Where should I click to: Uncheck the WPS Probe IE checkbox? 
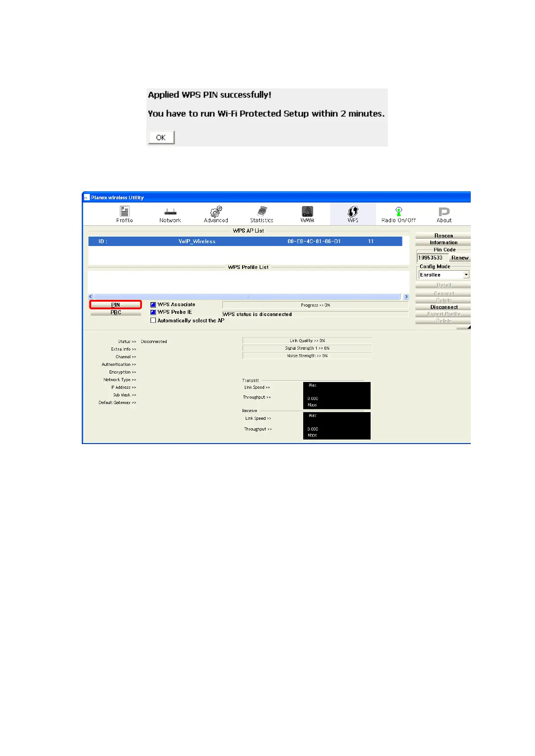153,312
